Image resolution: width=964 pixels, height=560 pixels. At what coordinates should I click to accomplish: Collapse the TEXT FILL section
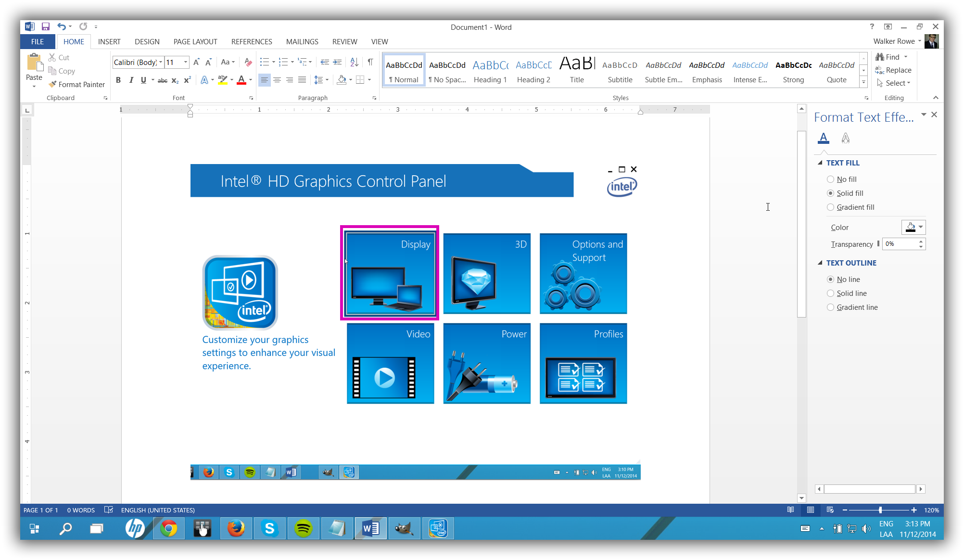[x=820, y=163]
